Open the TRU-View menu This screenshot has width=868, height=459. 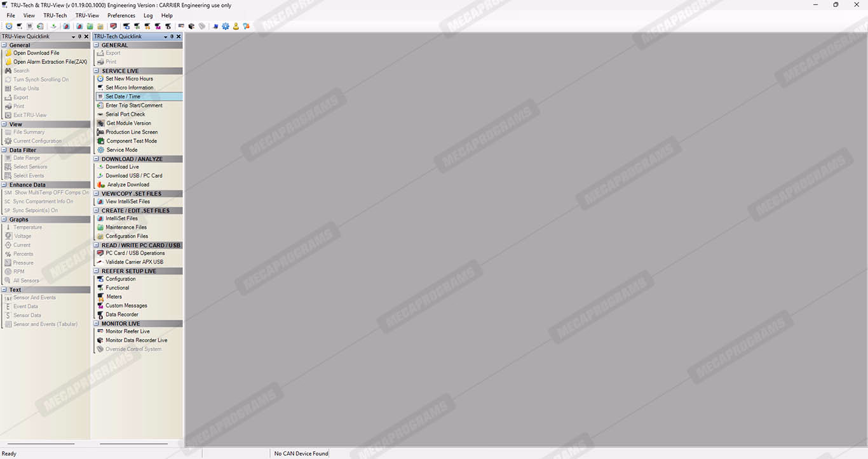87,15
